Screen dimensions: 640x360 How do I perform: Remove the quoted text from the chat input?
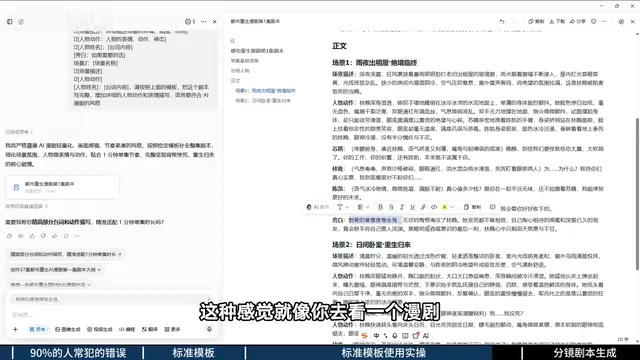click(209, 299)
